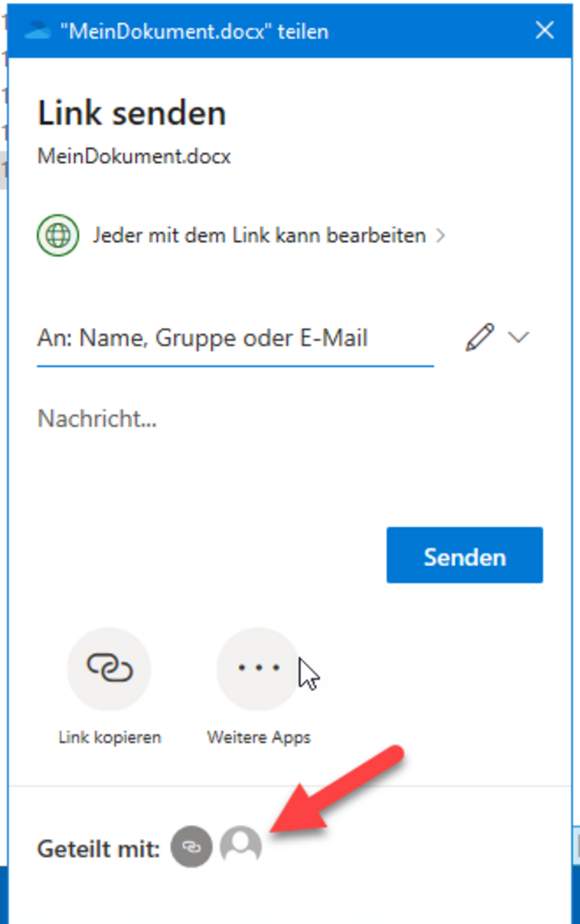Click the 'Geteilt mit:' label
The width and height of the screenshot is (580, 924).
click(99, 849)
